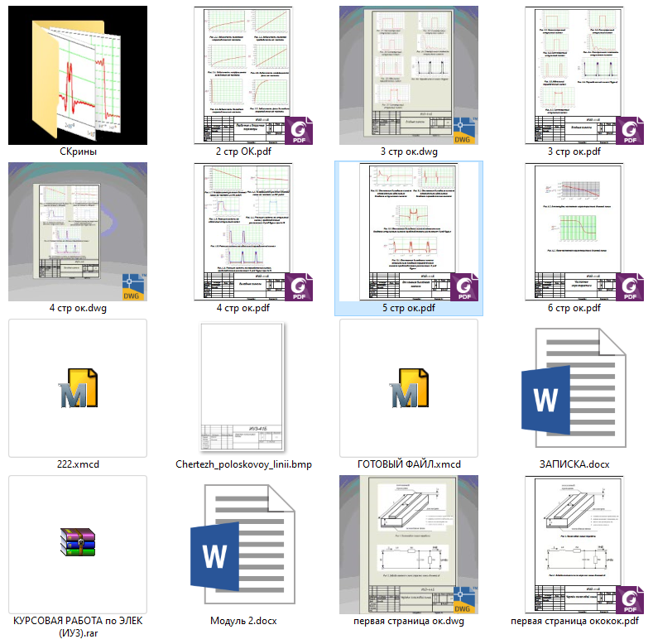Click the КУРСОВАЯ РАБОТА WinRAR archive icon
Viewport: 653px width, 644px height.
[x=78, y=541]
